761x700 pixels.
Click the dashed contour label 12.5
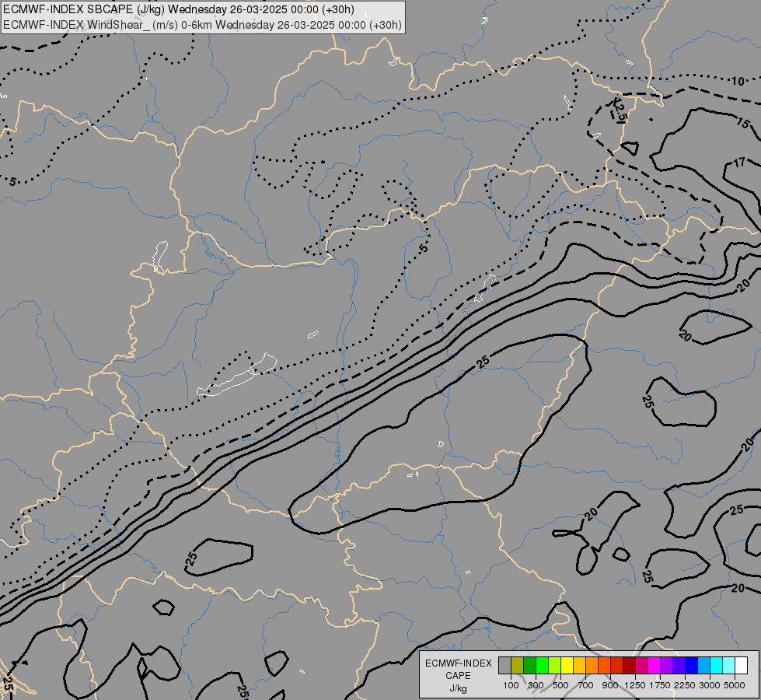[x=620, y=110]
